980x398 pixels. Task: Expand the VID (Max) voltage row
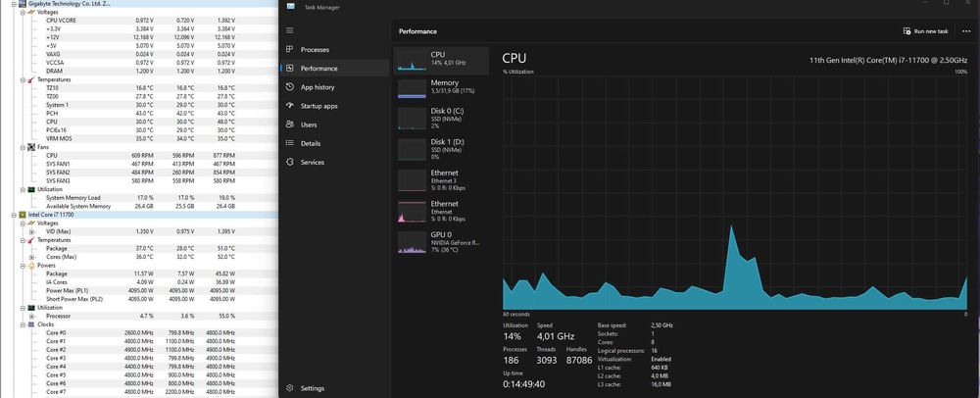click(x=31, y=231)
